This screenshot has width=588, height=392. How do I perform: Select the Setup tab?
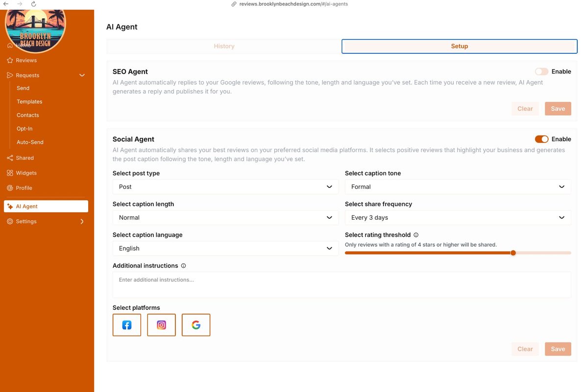[460, 46]
